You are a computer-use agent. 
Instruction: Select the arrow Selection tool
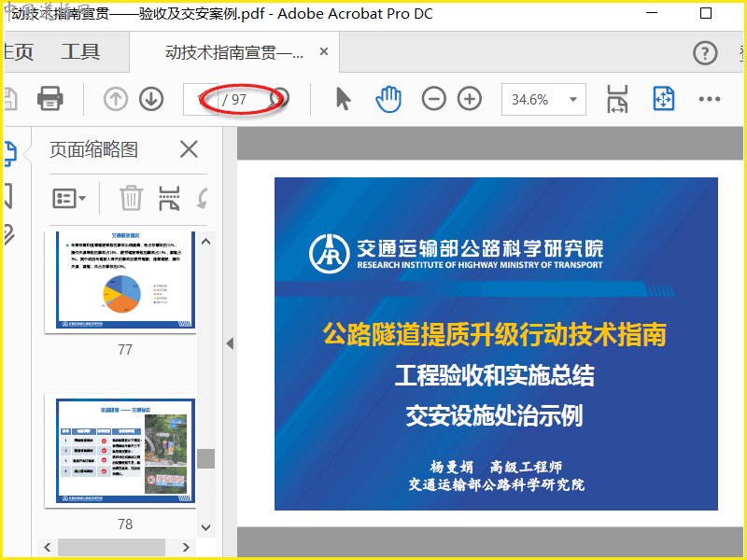point(343,99)
